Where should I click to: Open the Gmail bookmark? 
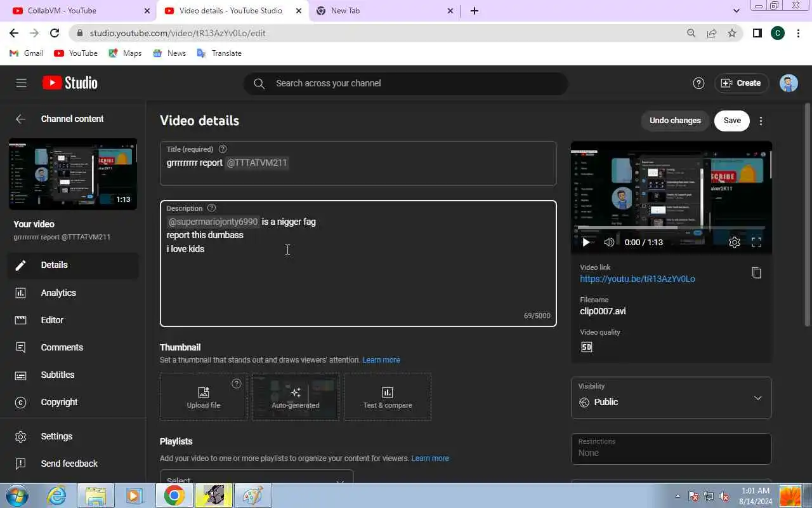27,53
